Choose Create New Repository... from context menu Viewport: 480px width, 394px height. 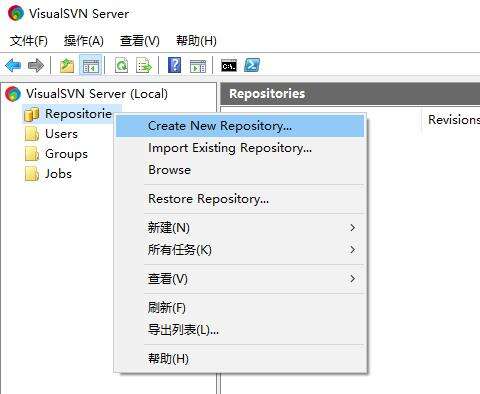coord(240,126)
